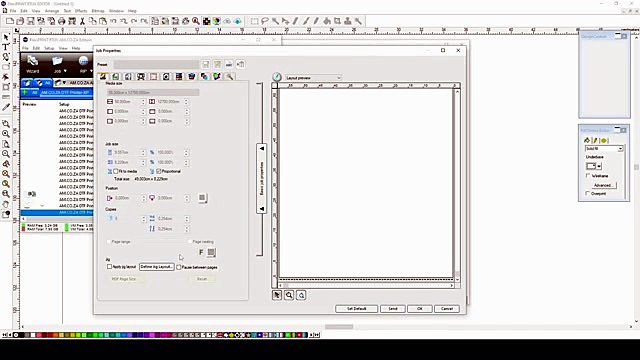Open the Setup menu in Production Manager window
This screenshot has width=640, height=360.
[x=49, y=48]
